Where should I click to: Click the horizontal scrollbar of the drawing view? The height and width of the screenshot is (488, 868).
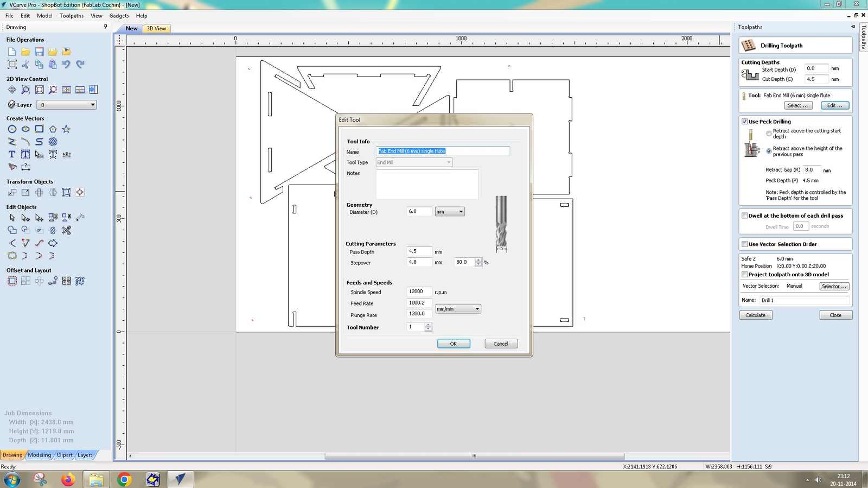(474, 456)
